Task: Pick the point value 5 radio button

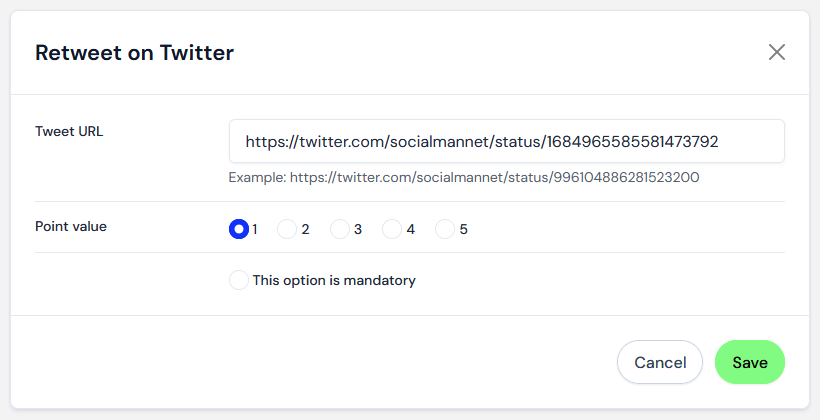Action: point(445,229)
